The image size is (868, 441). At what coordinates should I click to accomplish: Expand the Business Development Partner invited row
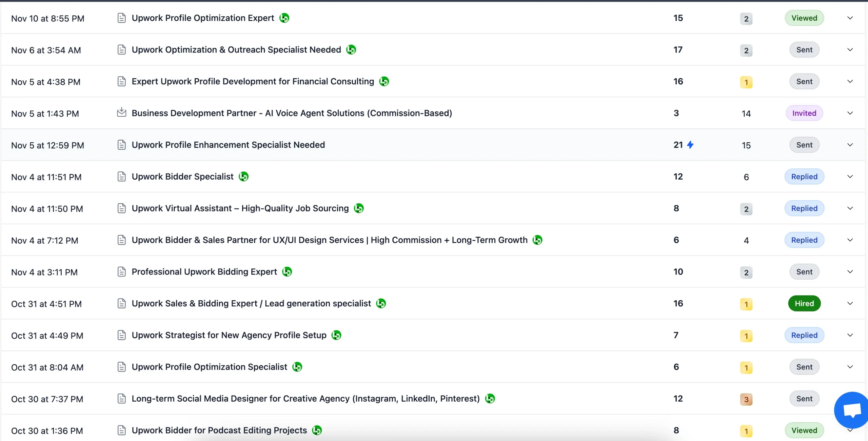850,113
